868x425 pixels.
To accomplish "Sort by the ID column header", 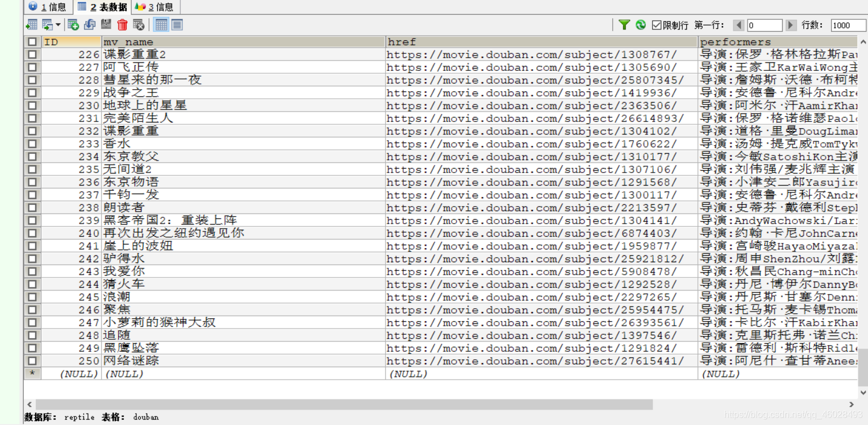I will click(72, 42).
